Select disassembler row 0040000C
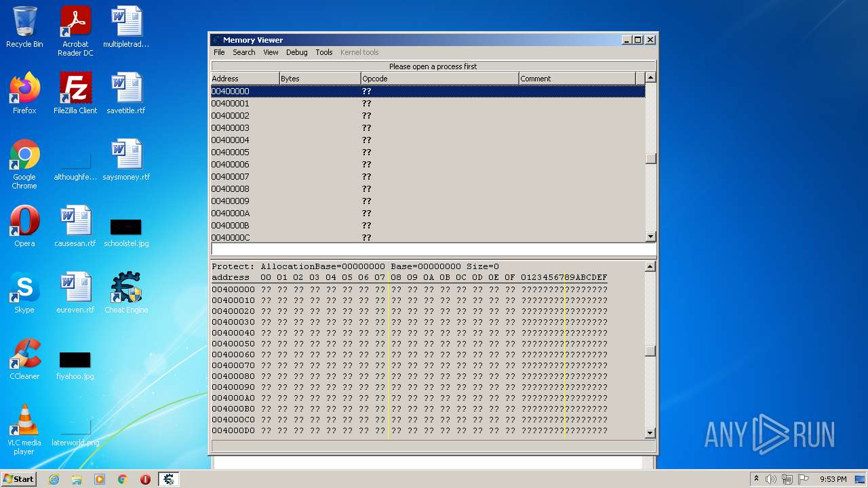This screenshot has width=868, height=488. [x=428, y=237]
